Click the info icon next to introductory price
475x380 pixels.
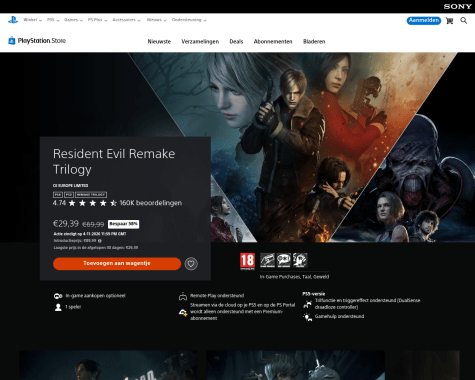coord(100,240)
